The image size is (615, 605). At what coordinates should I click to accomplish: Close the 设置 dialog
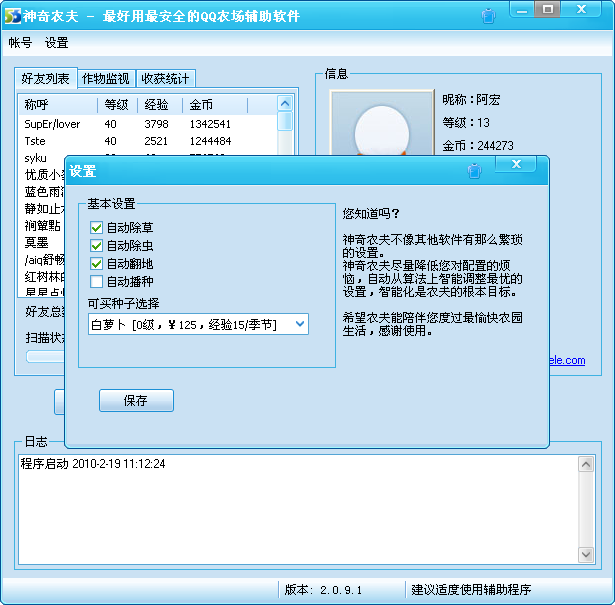pos(516,164)
